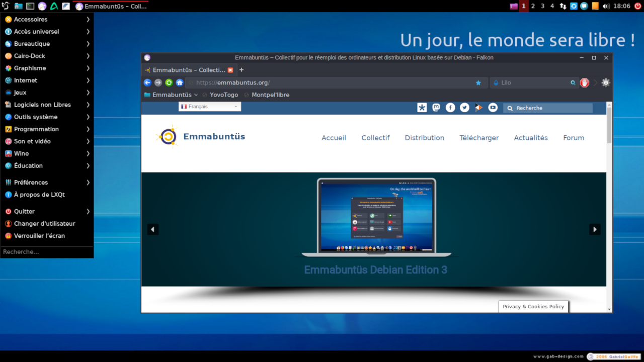
Task: Open the YouTube social icon
Action: tap(493, 108)
